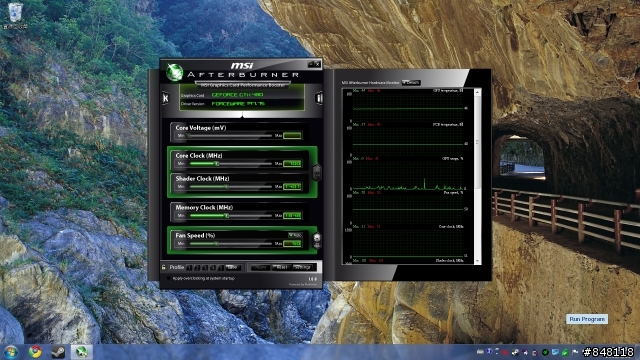Open the Settings button
Image resolution: width=640 pixels, height=360 pixels.
click(x=303, y=268)
